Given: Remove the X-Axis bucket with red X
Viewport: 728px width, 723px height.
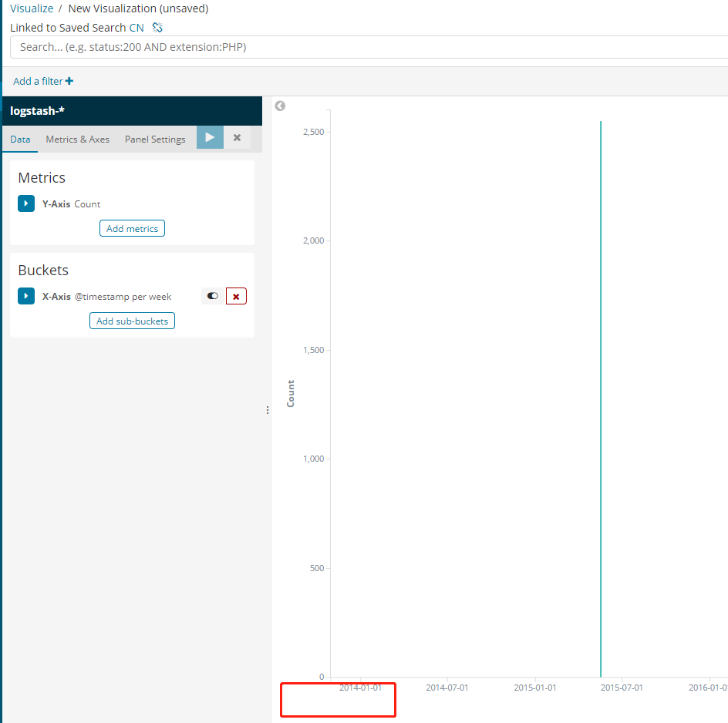Looking at the screenshot, I should (236, 296).
